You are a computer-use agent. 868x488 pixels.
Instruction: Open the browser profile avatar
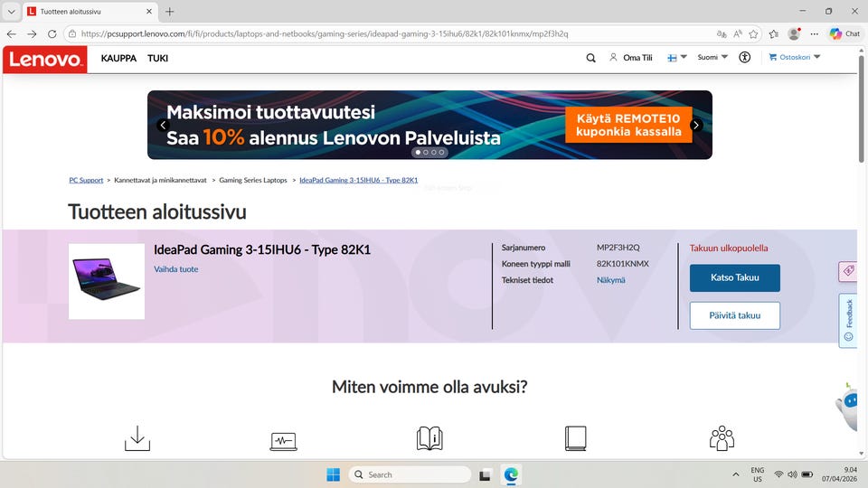tap(794, 33)
